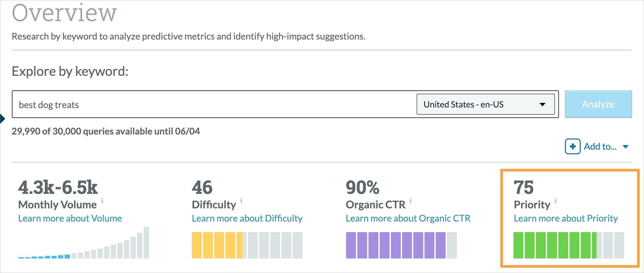This screenshot has width=644, height=273.
Task: Click the Organic CTR info icon
Action: click(x=411, y=200)
